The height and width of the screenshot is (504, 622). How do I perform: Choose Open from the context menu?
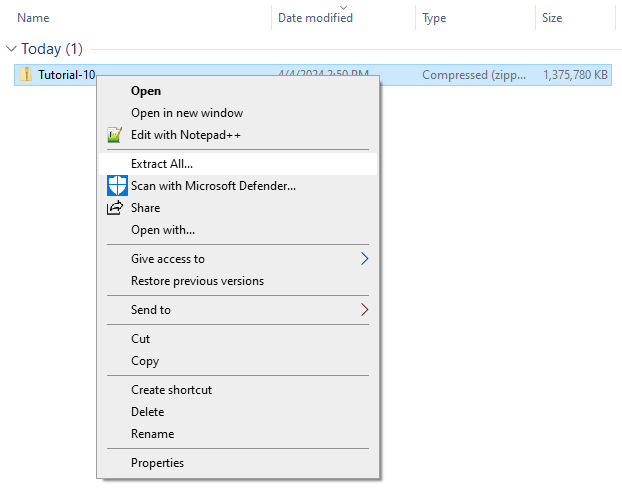[x=238, y=91]
